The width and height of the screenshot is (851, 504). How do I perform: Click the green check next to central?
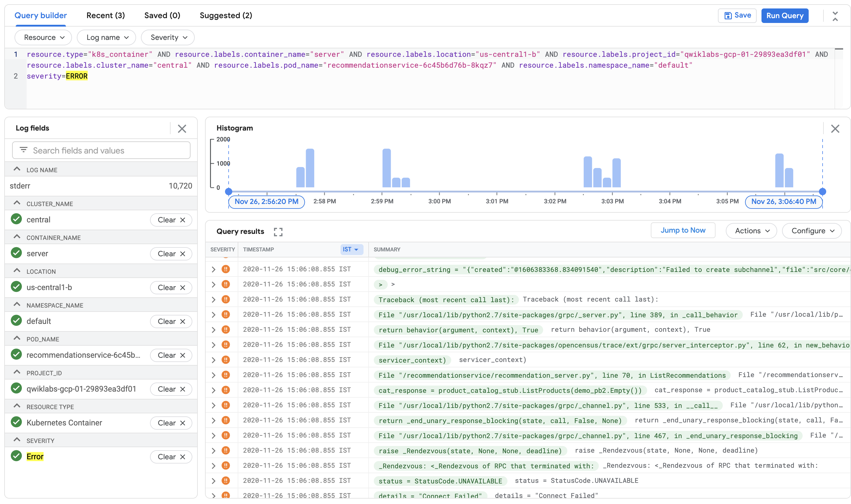point(16,219)
